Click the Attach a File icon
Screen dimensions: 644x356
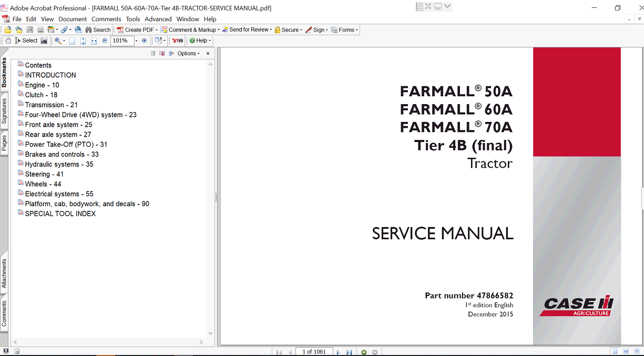point(64,29)
